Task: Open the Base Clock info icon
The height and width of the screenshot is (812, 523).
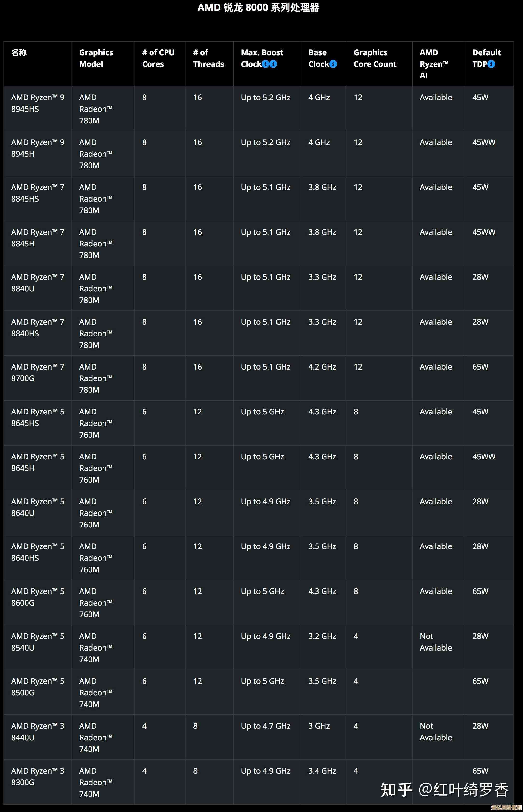Action: 333,64
